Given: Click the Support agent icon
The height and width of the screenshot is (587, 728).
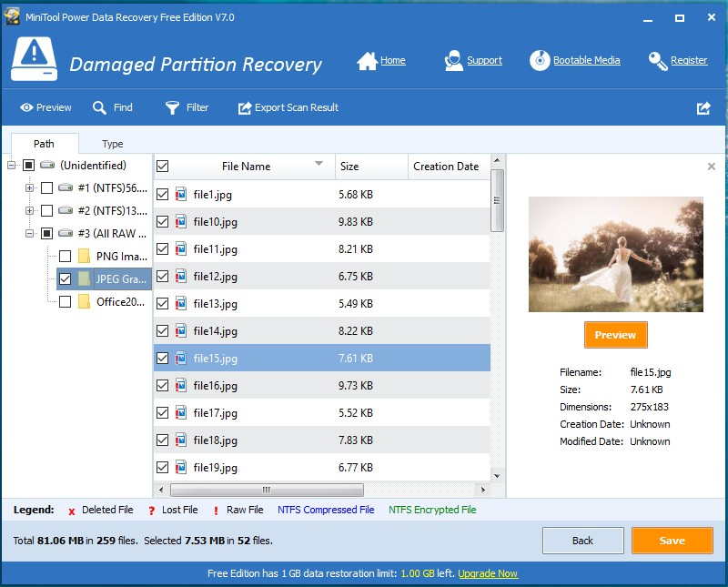Looking at the screenshot, I should (453, 61).
